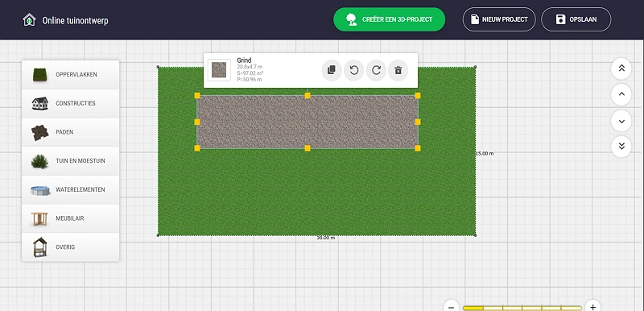Click the table icon beside MEUBILAIR
The image size is (644, 311).
(x=39, y=218)
